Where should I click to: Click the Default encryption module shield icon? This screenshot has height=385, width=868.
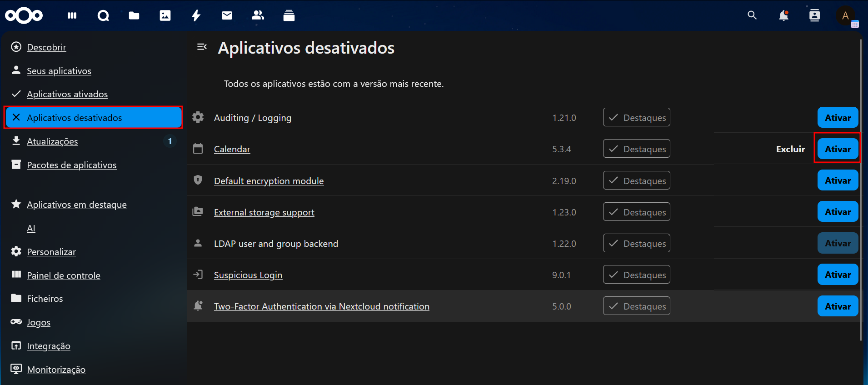tap(198, 180)
